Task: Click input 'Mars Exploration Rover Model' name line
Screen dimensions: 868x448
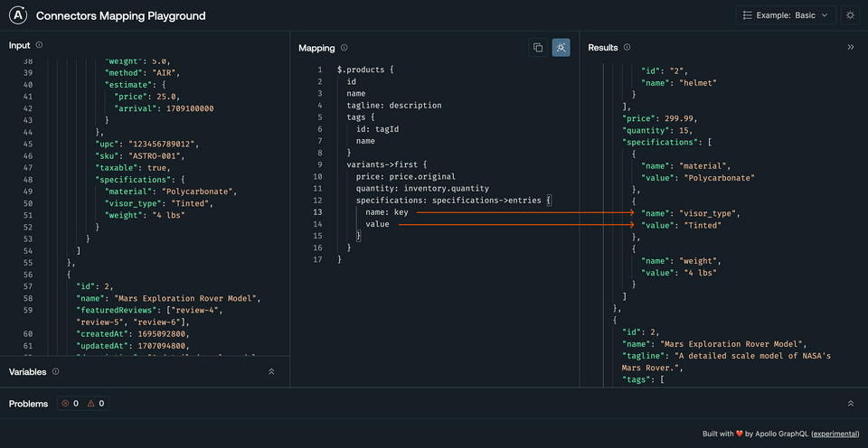Action: (168, 299)
